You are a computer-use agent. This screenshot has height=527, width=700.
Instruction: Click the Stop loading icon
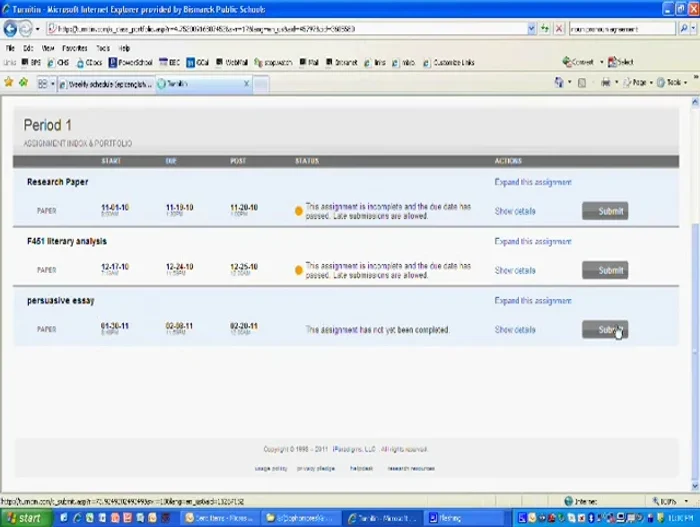[559, 29]
